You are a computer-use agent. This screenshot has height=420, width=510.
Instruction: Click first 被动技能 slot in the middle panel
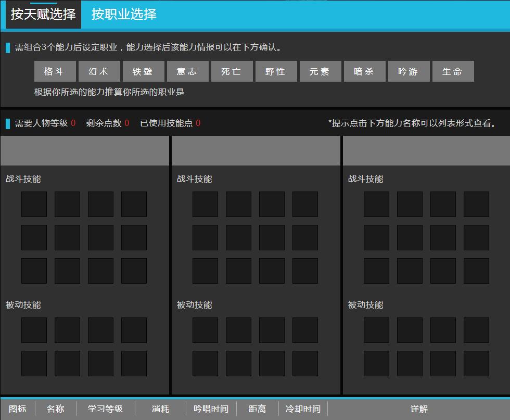click(205, 330)
